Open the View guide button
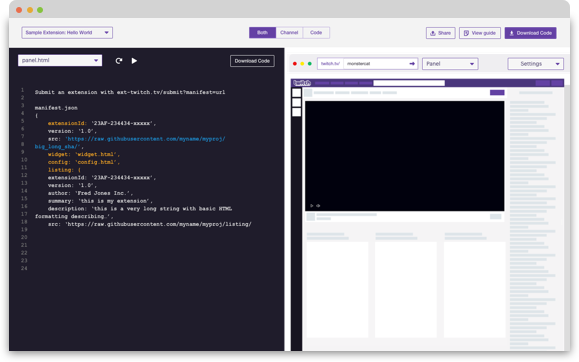 pyautogui.click(x=480, y=33)
